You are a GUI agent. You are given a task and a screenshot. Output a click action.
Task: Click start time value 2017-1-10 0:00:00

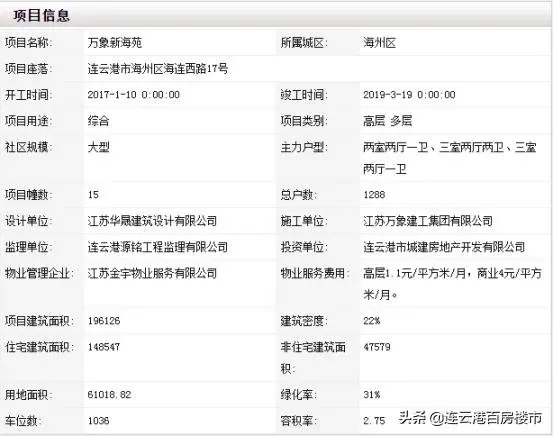click(x=134, y=95)
